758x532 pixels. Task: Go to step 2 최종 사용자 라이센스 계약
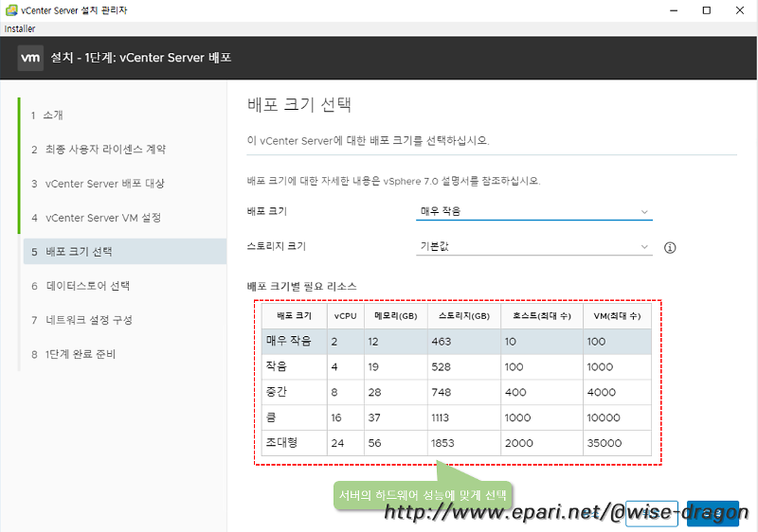tap(99, 150)
